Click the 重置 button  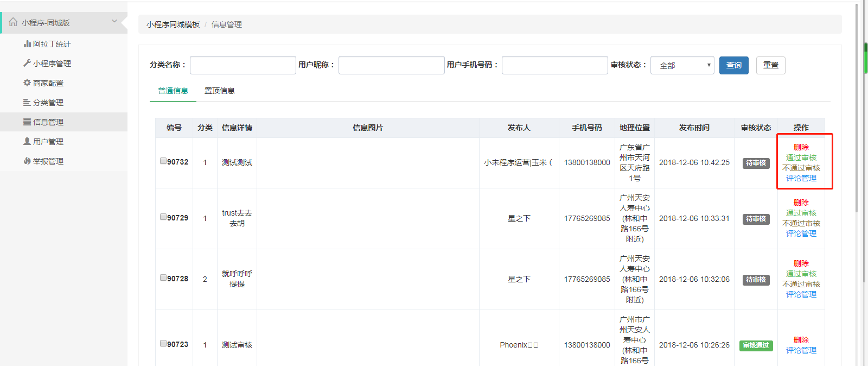pyautogui.click(x=770, y=65)
